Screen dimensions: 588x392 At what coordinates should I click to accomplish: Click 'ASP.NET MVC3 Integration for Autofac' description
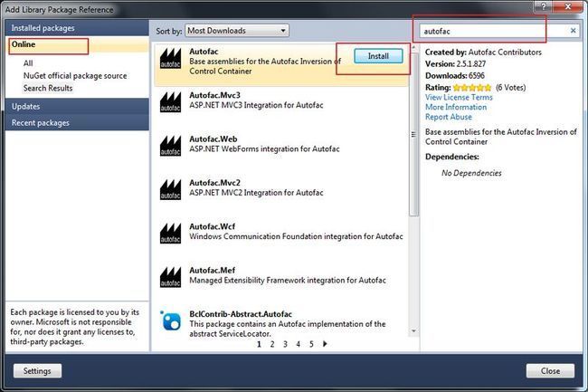pos(256,105)
